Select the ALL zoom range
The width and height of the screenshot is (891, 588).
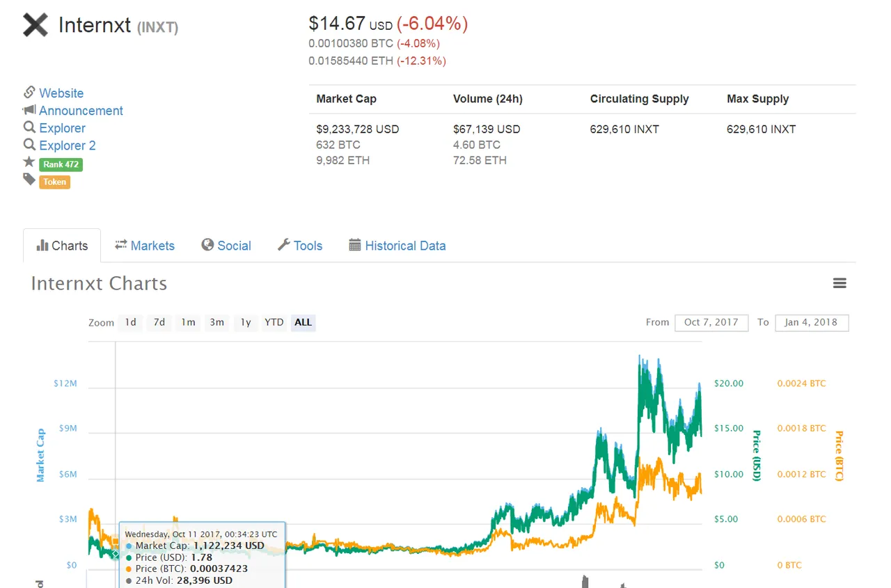[x=303, y=322]
